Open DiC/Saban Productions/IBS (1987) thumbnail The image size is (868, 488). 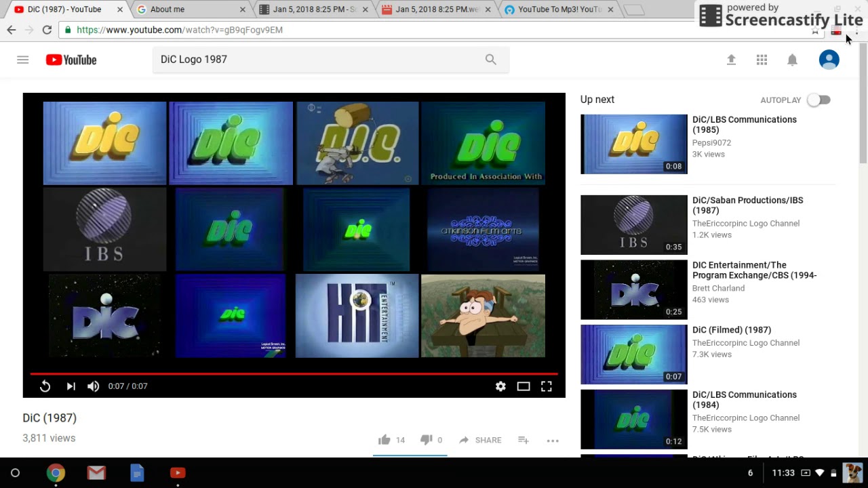pos(634,225)
